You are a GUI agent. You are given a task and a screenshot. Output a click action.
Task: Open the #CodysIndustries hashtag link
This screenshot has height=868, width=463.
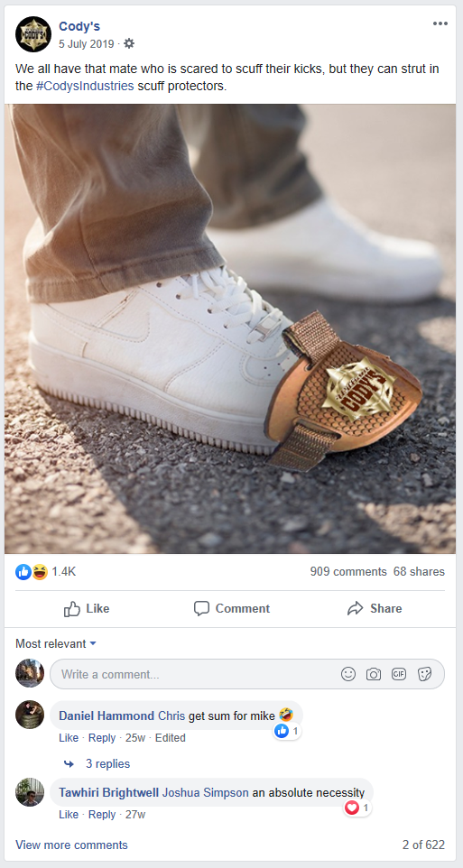85,86
